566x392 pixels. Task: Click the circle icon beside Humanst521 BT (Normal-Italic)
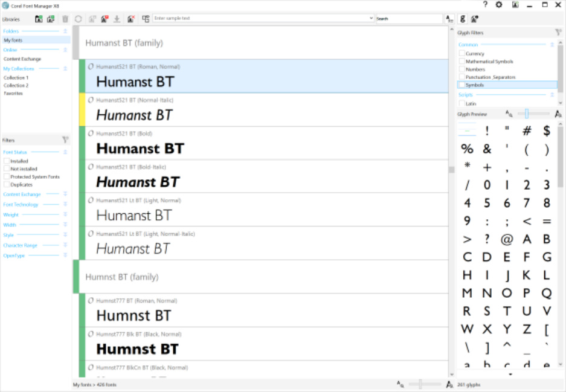(x=91, y=100)
